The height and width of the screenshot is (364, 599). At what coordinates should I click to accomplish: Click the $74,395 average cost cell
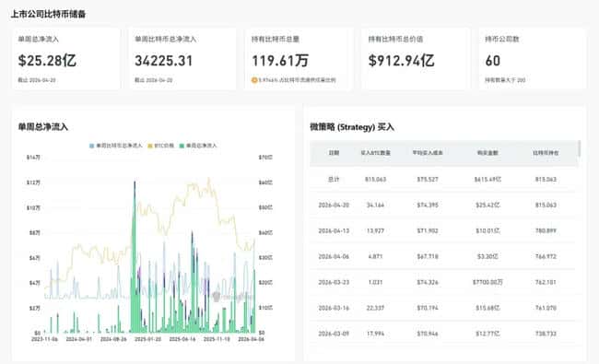point(428,205)
